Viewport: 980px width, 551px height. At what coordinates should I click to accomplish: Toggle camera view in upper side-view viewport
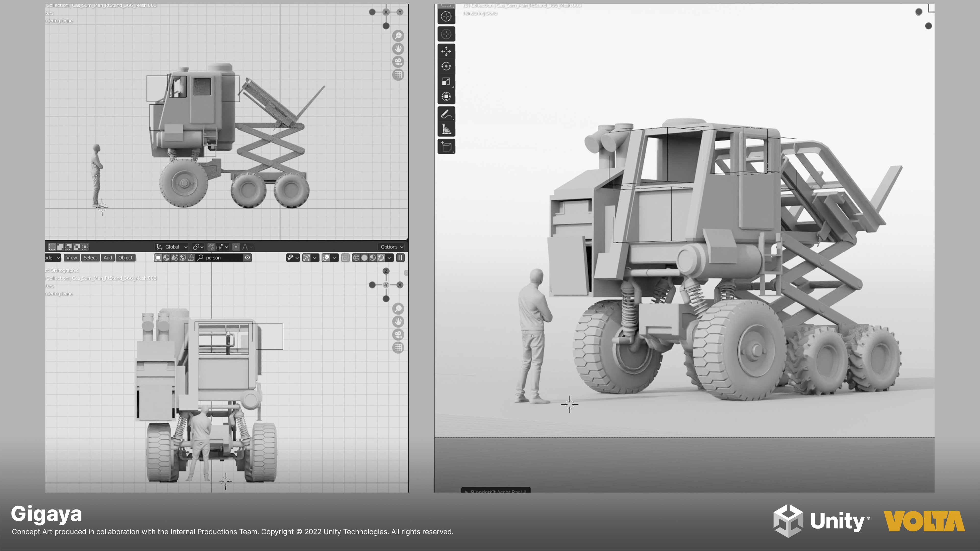[x=398, y=61]
